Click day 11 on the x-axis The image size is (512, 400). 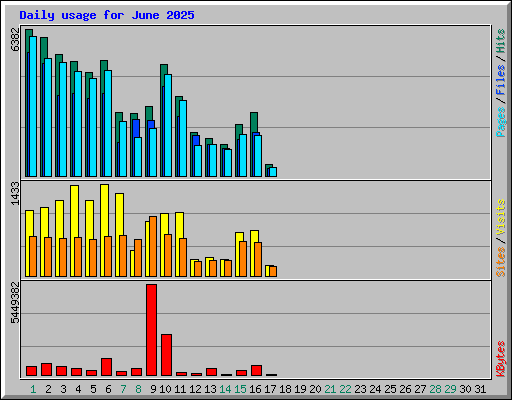coord(180,389)
